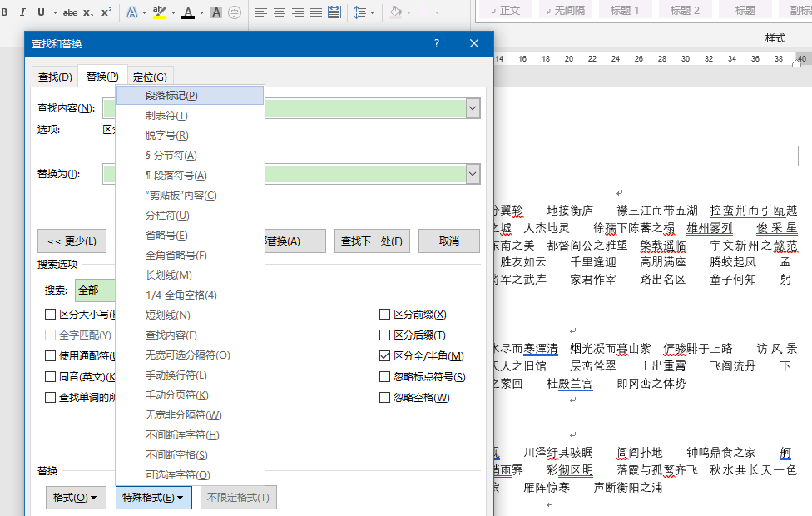
Task: Enable 区分前缀 checkbox
Action: [x=384, y=314]
